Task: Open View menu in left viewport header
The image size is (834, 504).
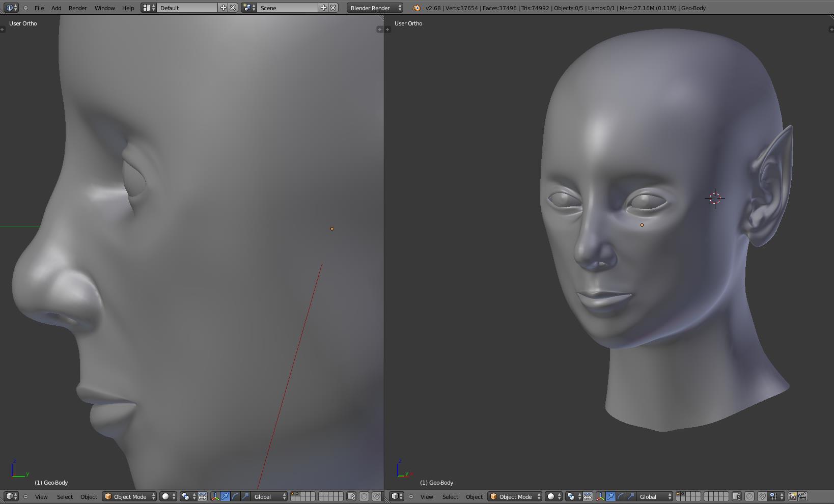Action: pos(41,496)
